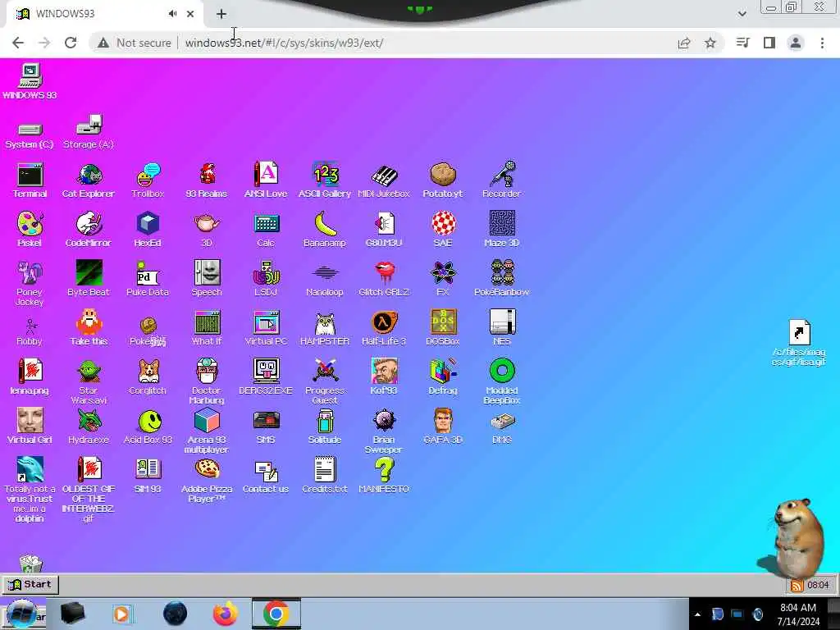Open the Trollbox chat icon
The height and width of the screenshot is (630, 840).
[148, 176]
